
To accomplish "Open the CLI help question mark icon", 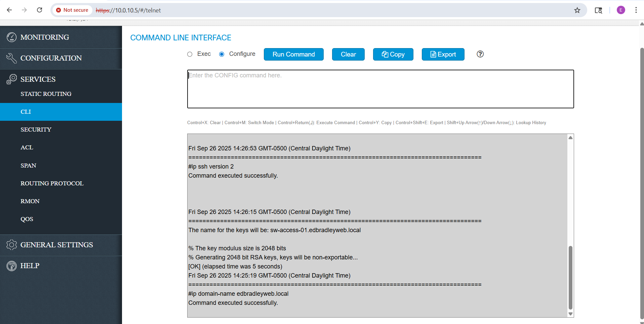I will point(480,54).
